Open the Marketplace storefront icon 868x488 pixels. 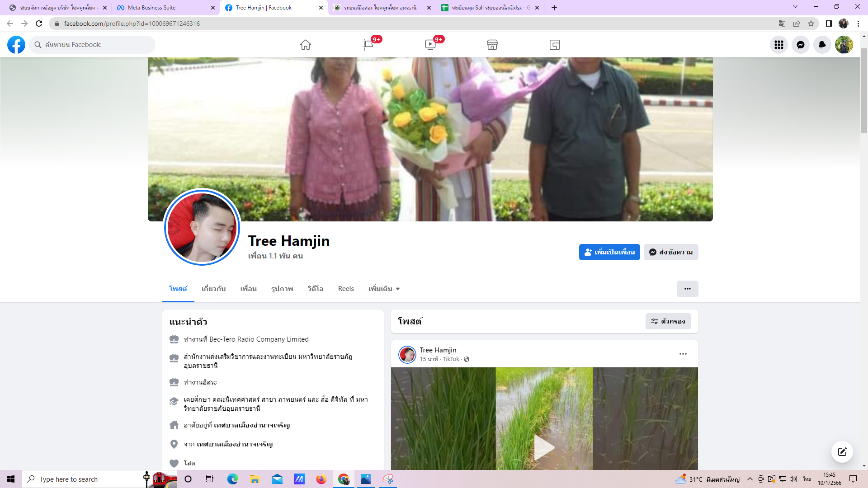[x=492, y=45]
